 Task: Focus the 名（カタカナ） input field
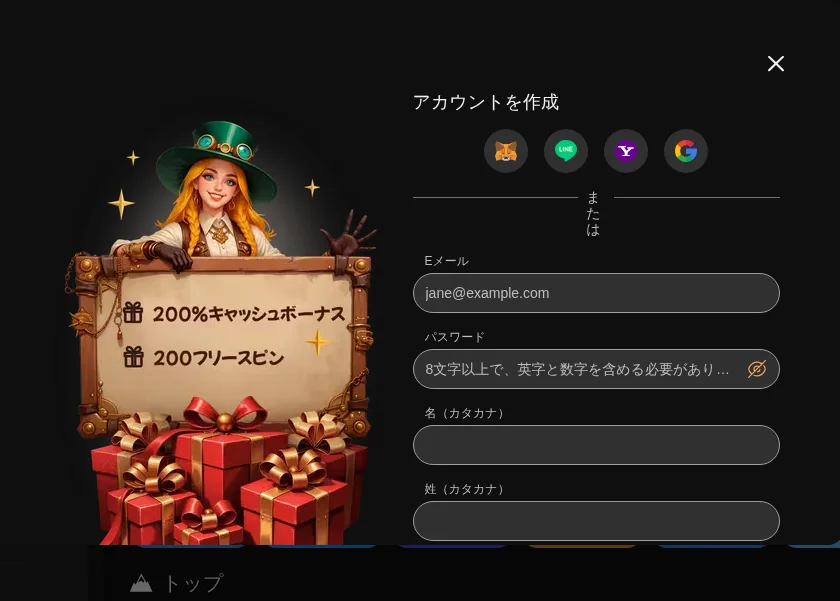pos(596,445)
